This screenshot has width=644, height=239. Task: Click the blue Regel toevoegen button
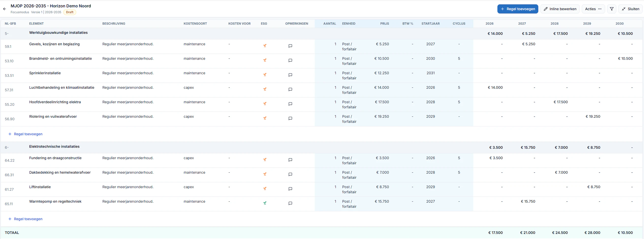tap(517, 9)
